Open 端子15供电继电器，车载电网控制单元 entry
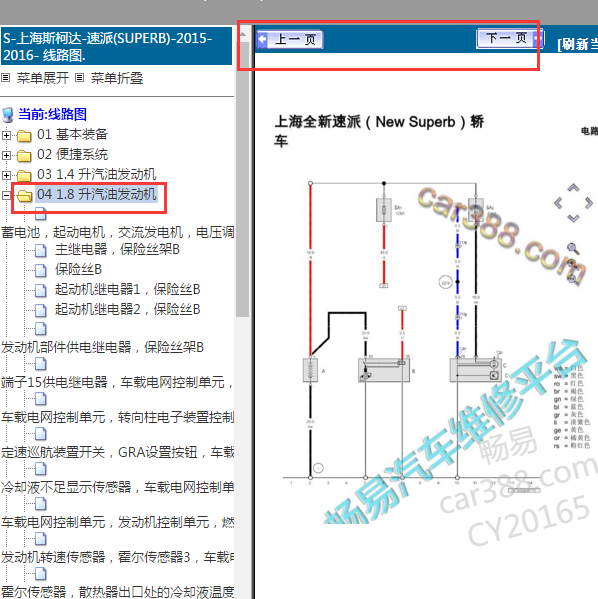This screenshot has height=599, width=598. click(x=117, y=382)
